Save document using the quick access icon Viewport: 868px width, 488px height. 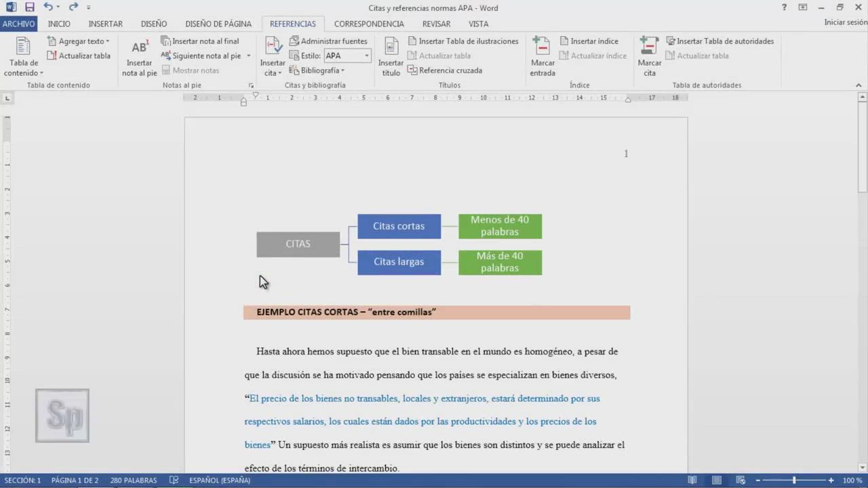point(29,7)
